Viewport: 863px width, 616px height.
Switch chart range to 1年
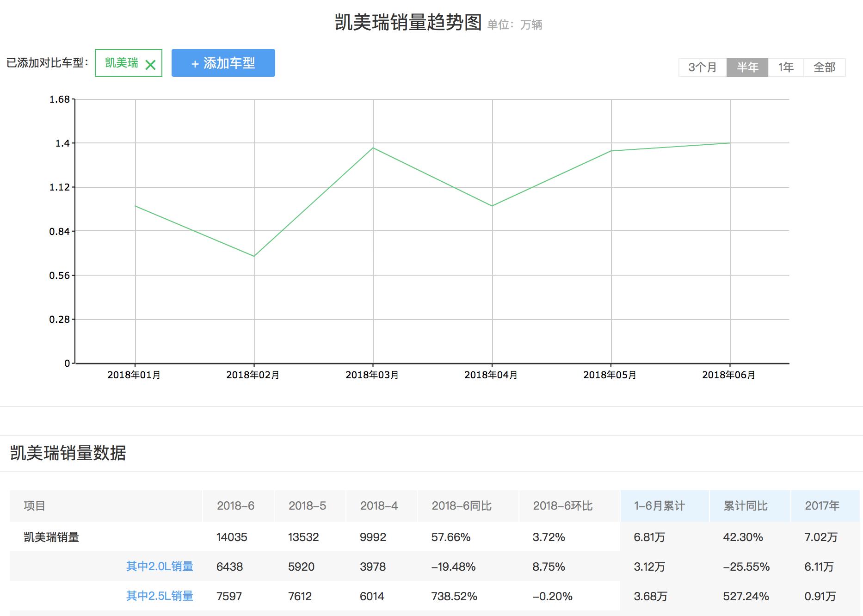[x=785, y=68]
